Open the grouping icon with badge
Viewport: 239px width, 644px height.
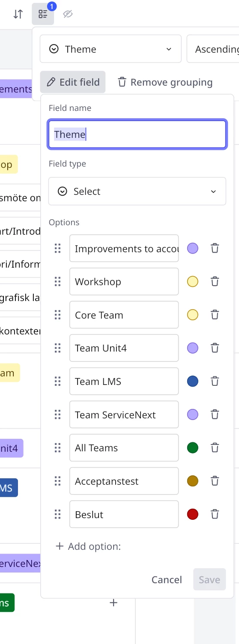click(43, 14)
